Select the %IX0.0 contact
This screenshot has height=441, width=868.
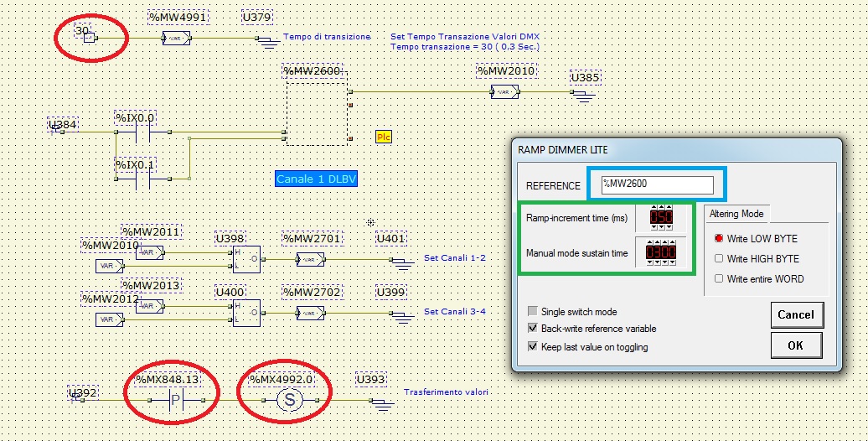[x=142, y=132]
